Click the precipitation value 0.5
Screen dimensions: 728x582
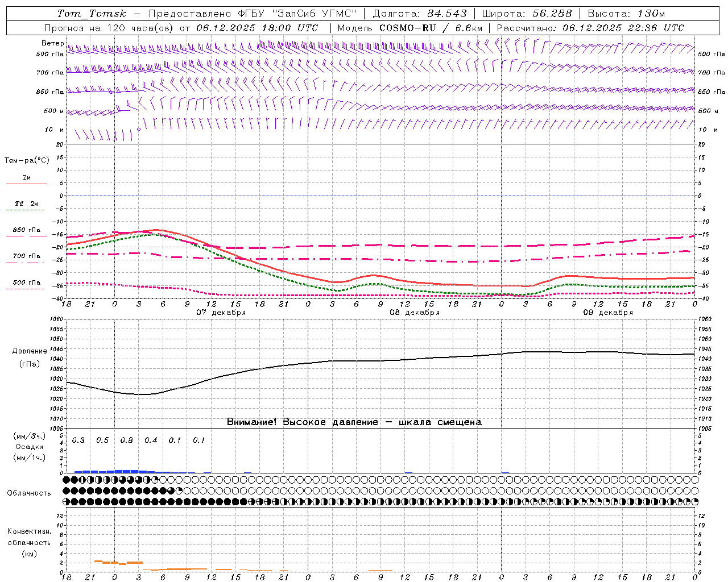pyautogui.click(x=102, y=440)
